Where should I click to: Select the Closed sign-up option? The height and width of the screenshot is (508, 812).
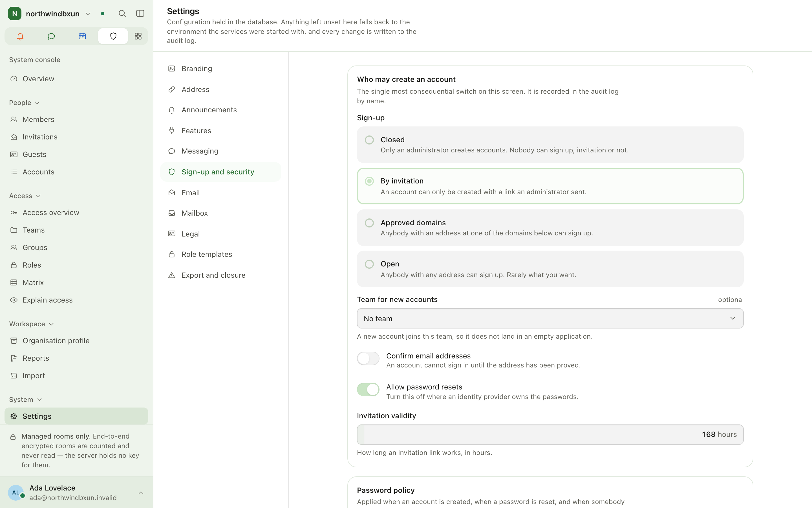click(550, 145)
